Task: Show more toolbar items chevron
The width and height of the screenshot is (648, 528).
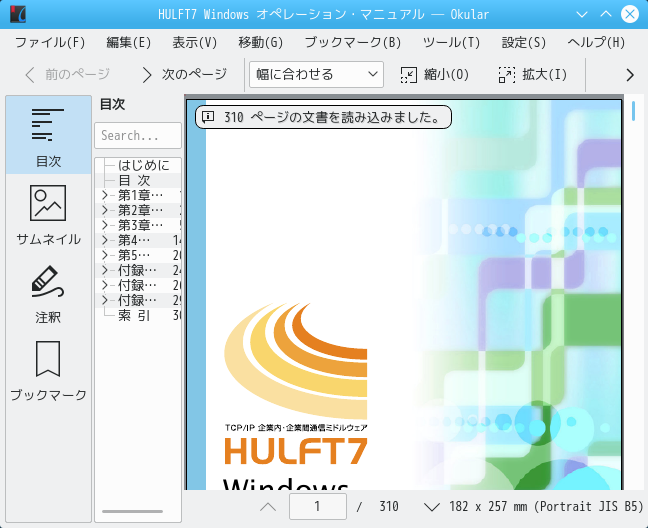Action: tap(630, 75)
